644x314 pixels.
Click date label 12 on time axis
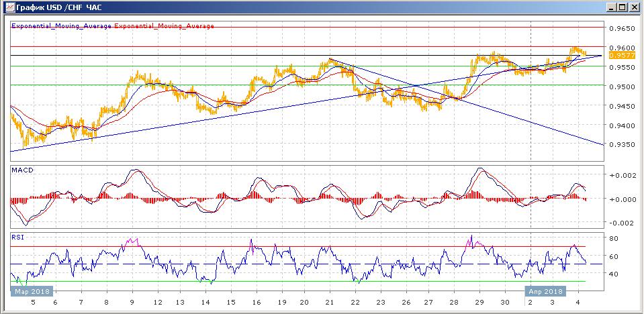pos(157,303)
